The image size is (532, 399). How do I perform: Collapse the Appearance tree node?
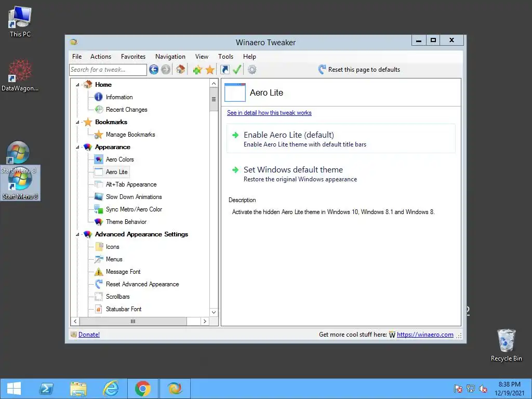77,147
